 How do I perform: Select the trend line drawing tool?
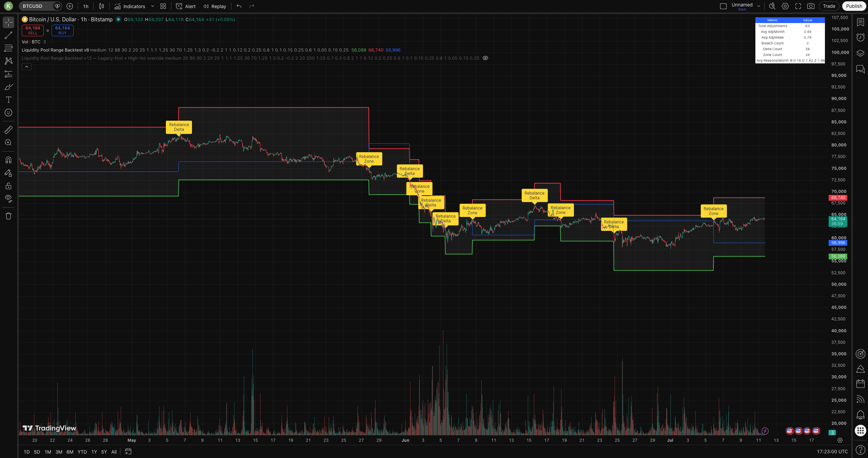[8, 35]
